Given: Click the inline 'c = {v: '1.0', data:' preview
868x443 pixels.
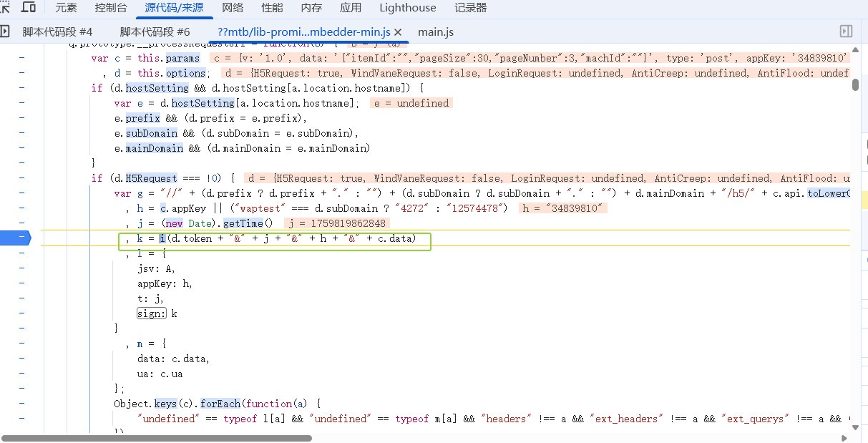Looking at the screenshot, I should pos(530,58).
